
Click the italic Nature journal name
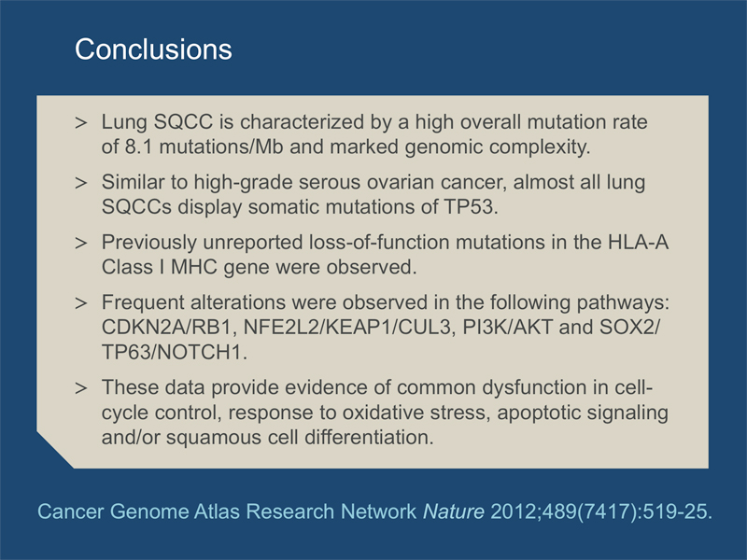point(454,511)
